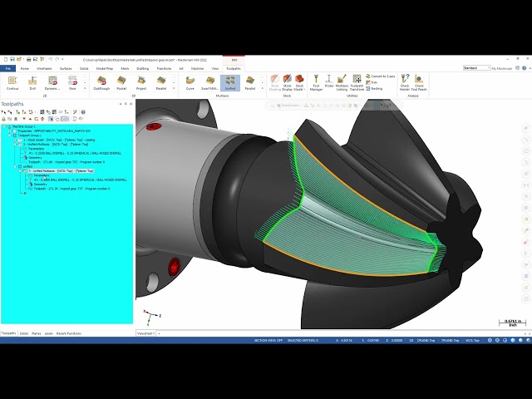Screen dimensions: 532x399
Task: Switch to the Levels manager tab
Action: (x=49, y=333)
